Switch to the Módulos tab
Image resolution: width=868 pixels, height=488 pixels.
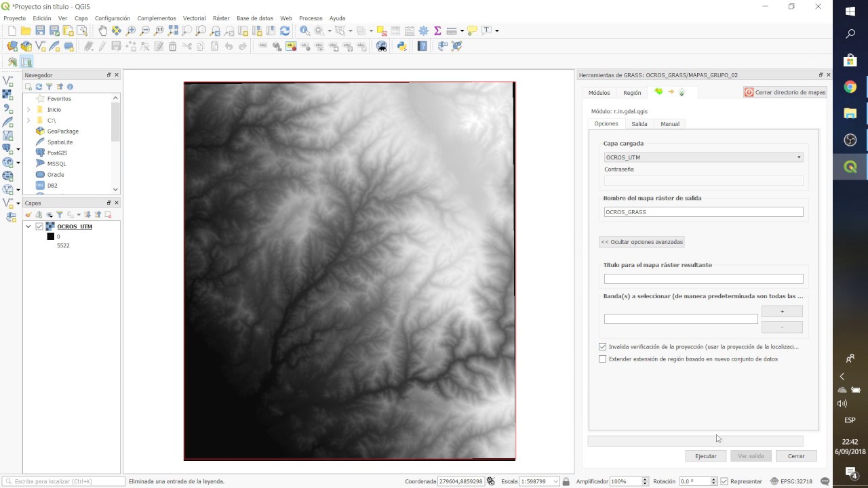pyautogui.click(x=599, y=93)
